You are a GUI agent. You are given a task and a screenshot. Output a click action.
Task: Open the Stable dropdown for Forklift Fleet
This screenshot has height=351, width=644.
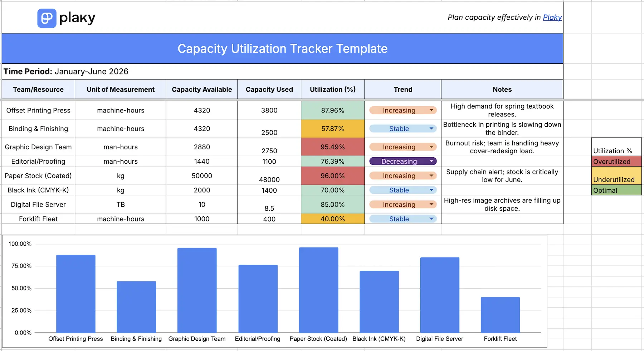pyautogui.click(x=402, y=218)
